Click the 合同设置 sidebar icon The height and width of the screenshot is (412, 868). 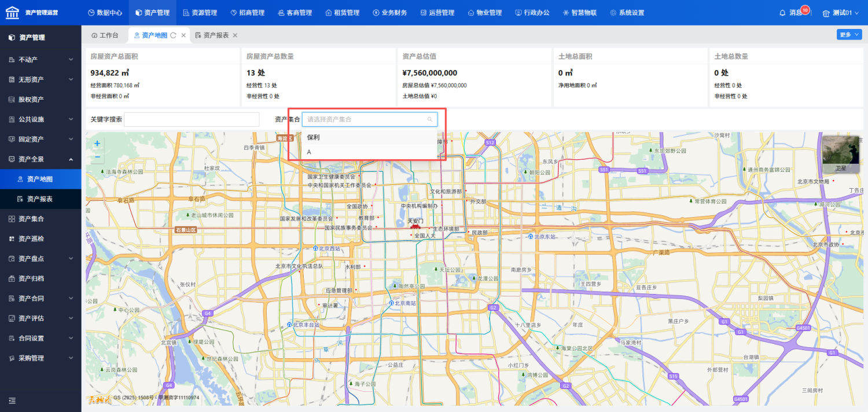point(12,338)
